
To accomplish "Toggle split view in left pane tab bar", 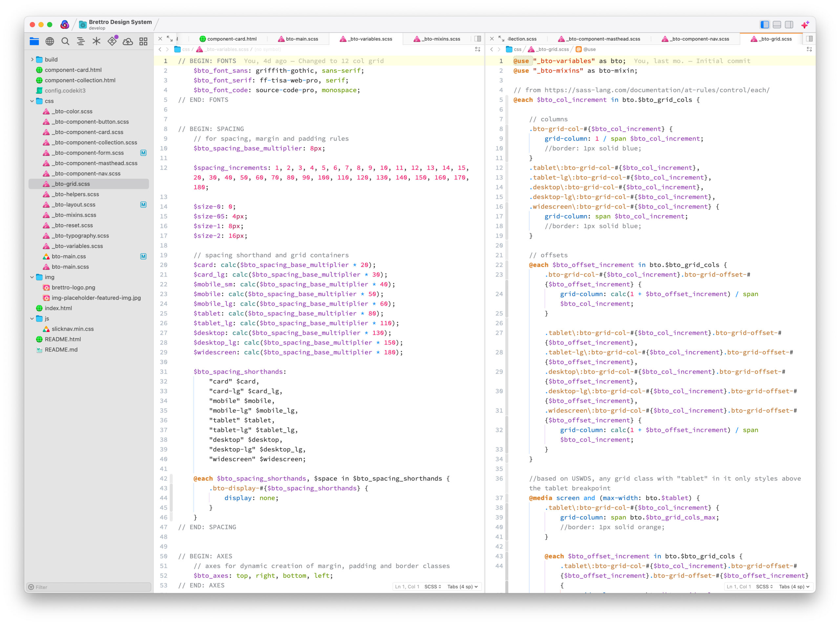I will click(478, 39).
